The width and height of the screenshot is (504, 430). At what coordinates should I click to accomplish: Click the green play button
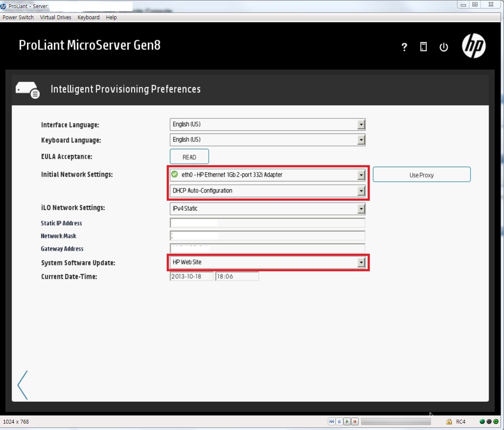point(347,421)
